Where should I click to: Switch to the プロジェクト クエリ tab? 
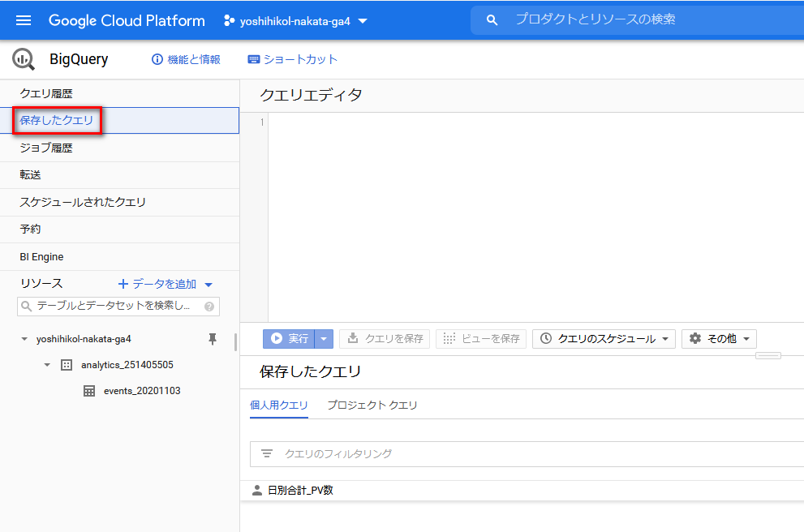coord(372,405)
